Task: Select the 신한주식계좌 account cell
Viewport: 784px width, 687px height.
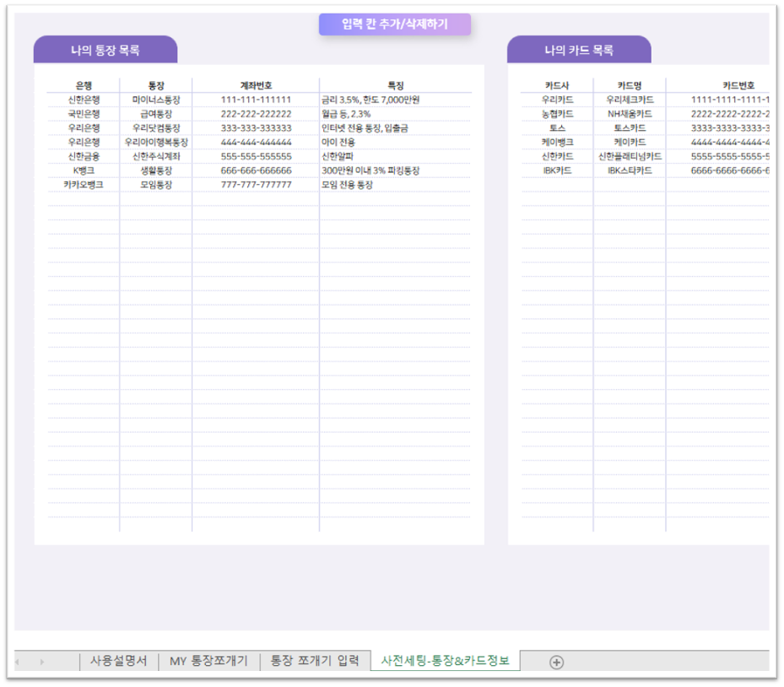Action: point(156,156)
